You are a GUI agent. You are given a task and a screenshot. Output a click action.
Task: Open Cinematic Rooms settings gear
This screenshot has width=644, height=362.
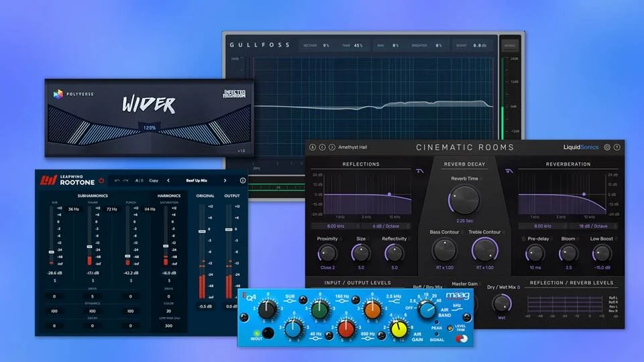(x=607, y=147)
